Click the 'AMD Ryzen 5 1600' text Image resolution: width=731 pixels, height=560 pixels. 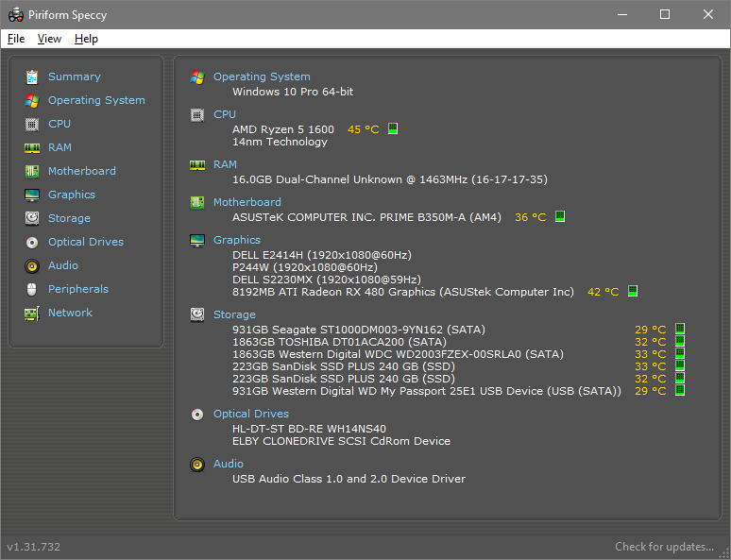pyautogui.click(x=283, y=129)
